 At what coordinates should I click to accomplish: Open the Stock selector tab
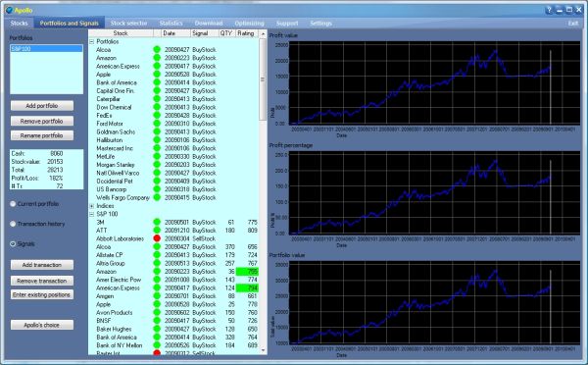pyautogui.click(x=128, y=24)
